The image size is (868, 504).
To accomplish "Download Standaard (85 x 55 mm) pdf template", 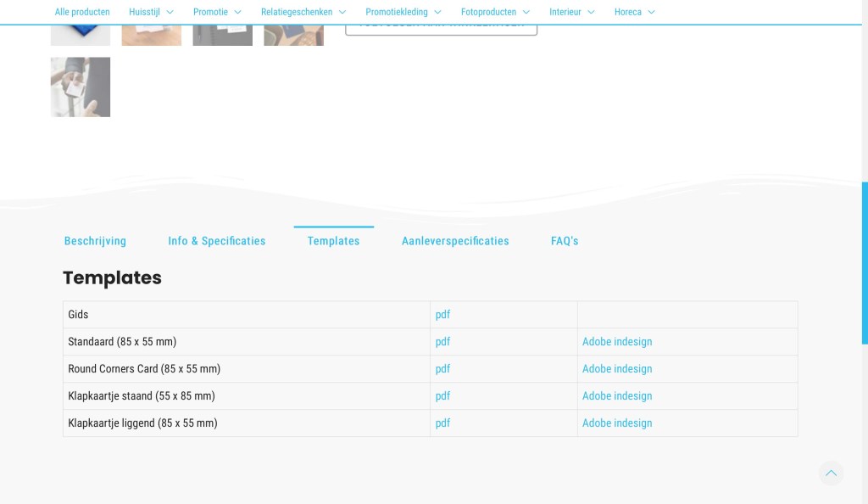I will click(x=442, y=342).
